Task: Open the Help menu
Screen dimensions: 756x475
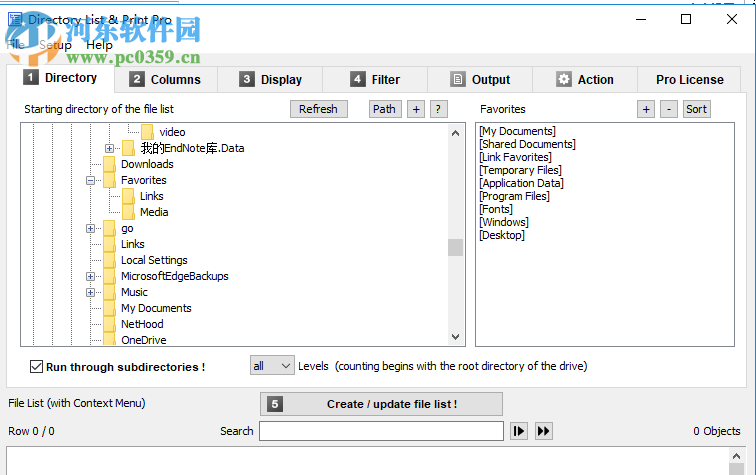Action: 99,45
